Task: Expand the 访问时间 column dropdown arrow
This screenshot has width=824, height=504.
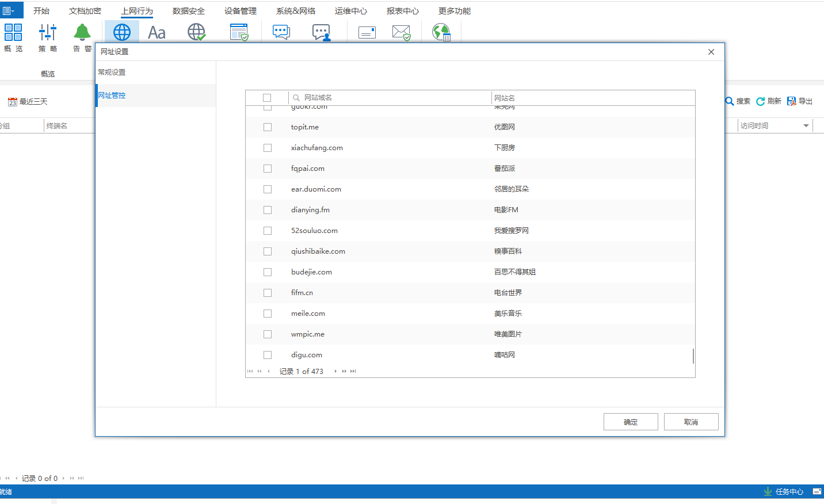Action: [806, 125]
